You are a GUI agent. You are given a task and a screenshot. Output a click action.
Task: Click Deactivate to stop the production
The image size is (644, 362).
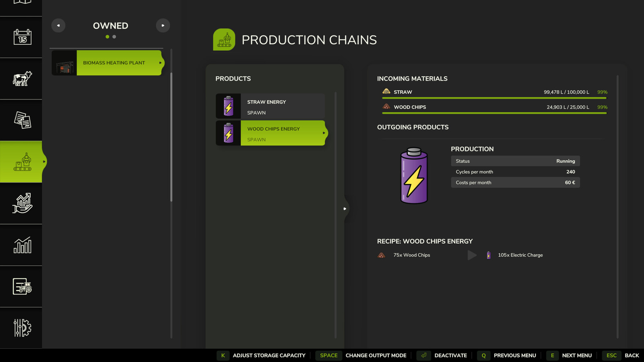pyautogui.click(x=442, y=356)
